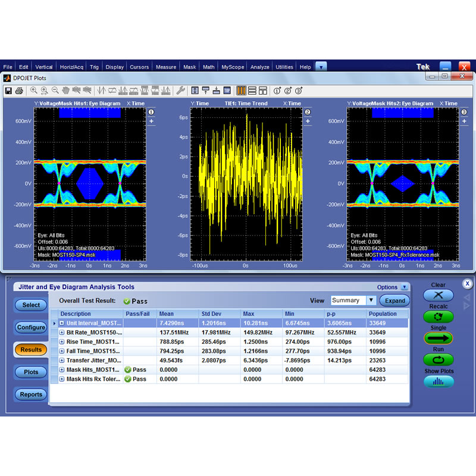Toggle side-by-side plot layout view
Viewport: 476px width, 476px height.
click(242, 90)
